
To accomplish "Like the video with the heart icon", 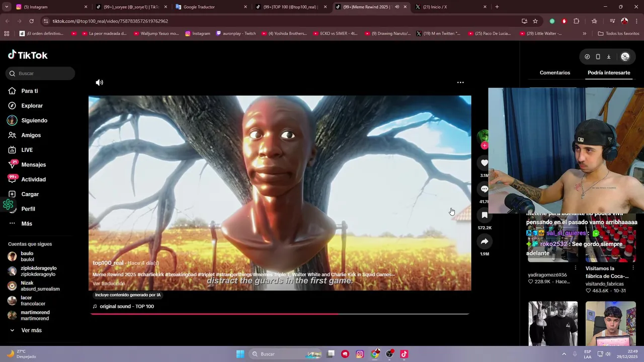I will click(x=484, y=163).
